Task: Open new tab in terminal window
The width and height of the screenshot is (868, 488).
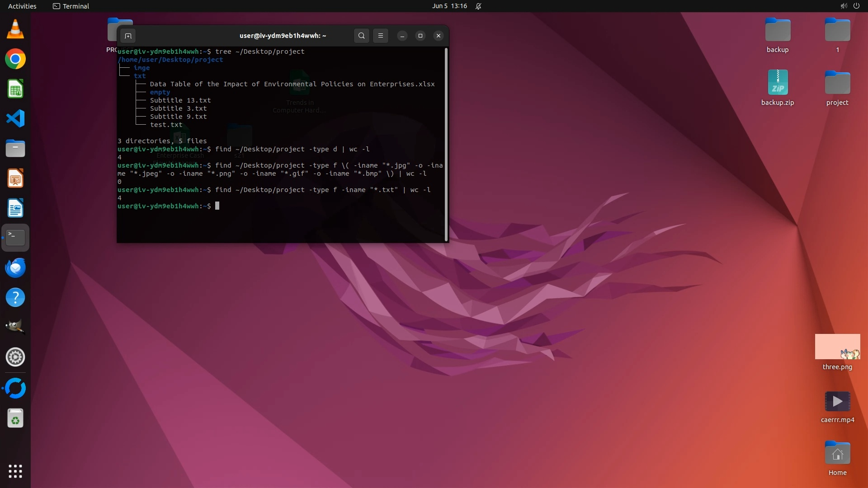Action: pos(128,36)
